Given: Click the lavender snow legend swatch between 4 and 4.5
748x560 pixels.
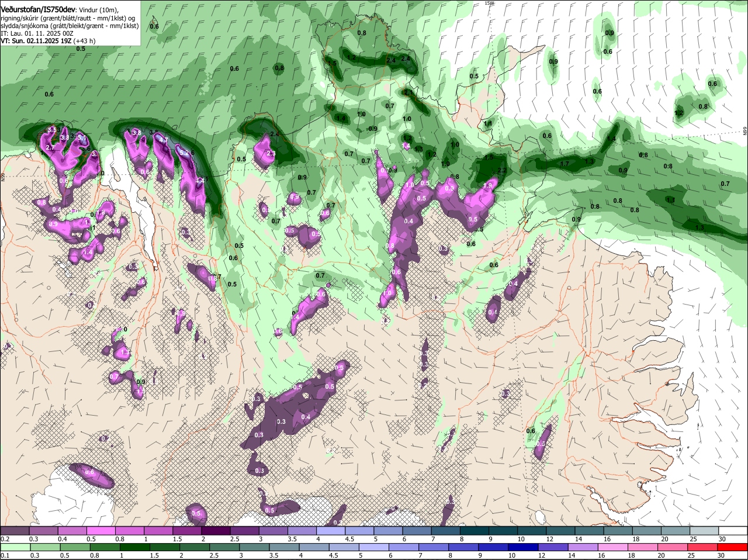Looking at the screenshot, I should [331, 530].
